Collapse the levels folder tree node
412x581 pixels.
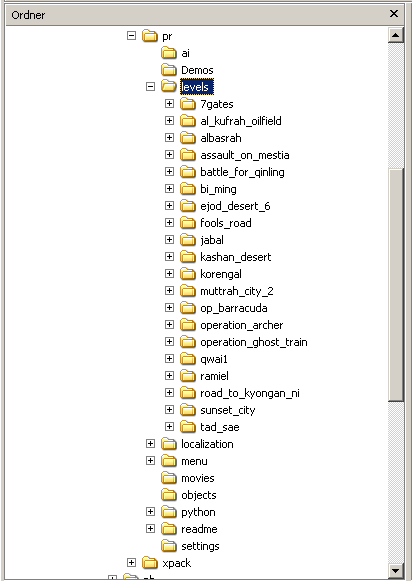point(150,87)
